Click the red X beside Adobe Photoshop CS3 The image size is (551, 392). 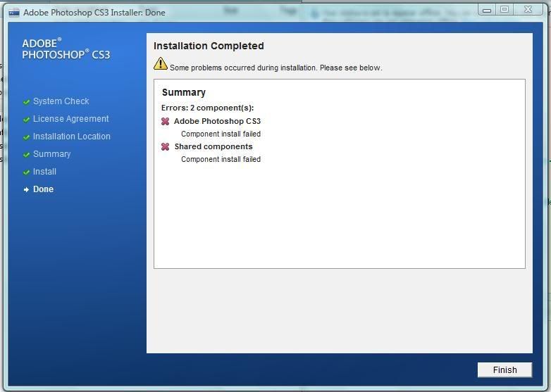point(165,122)
